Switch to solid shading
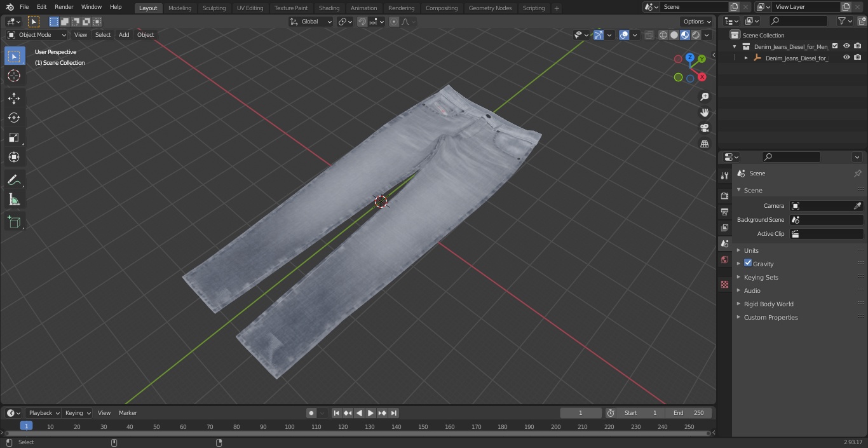The width and height of the screenshot is (868, 448). click(x=674, y=35)
